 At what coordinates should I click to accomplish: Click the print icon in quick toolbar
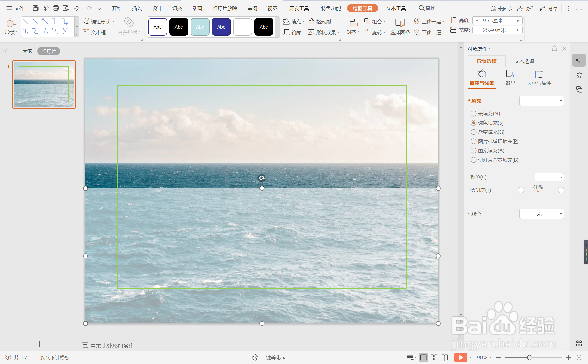click(x=56, y=8)
